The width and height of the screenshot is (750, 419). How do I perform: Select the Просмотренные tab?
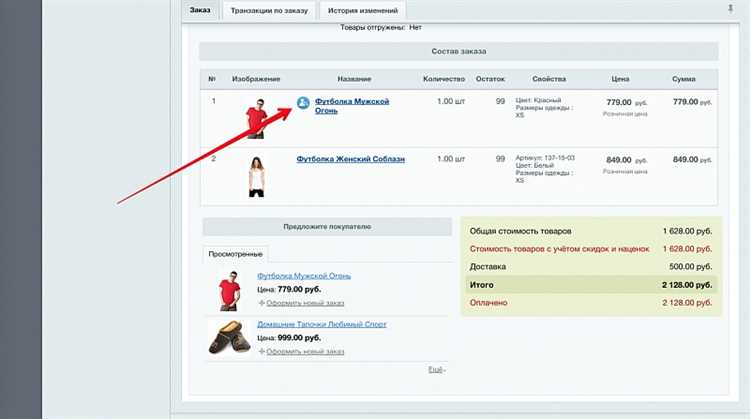235,254
